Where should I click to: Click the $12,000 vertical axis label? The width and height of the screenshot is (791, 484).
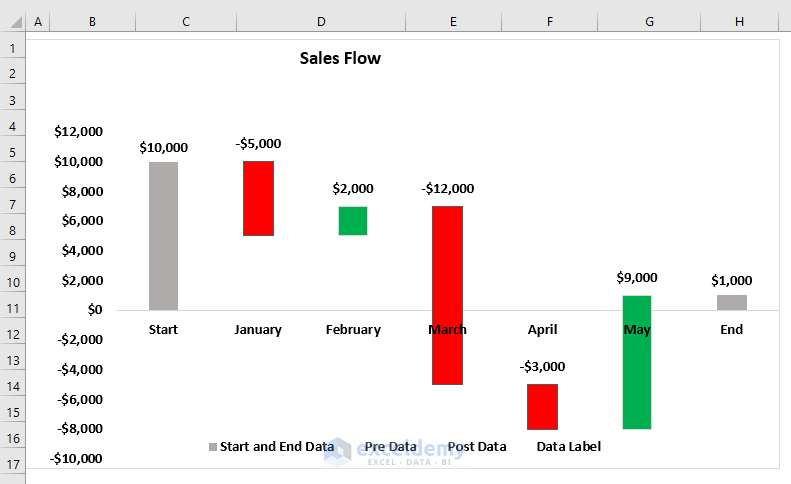79,131
